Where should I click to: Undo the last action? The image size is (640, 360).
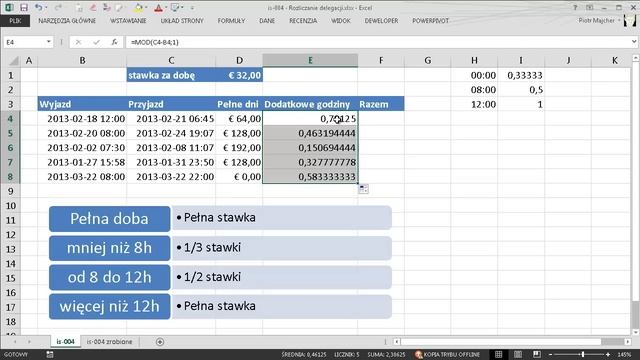tap(38, 8)
